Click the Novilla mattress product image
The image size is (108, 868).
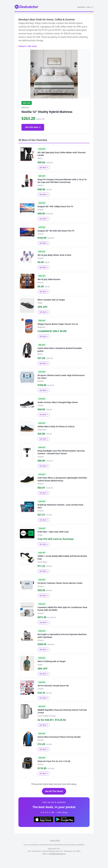point(54,74)
